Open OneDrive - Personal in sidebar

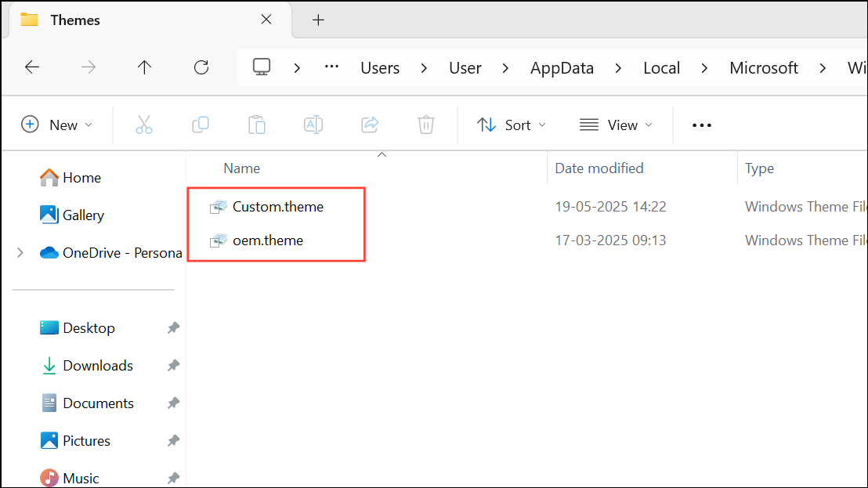110,253
